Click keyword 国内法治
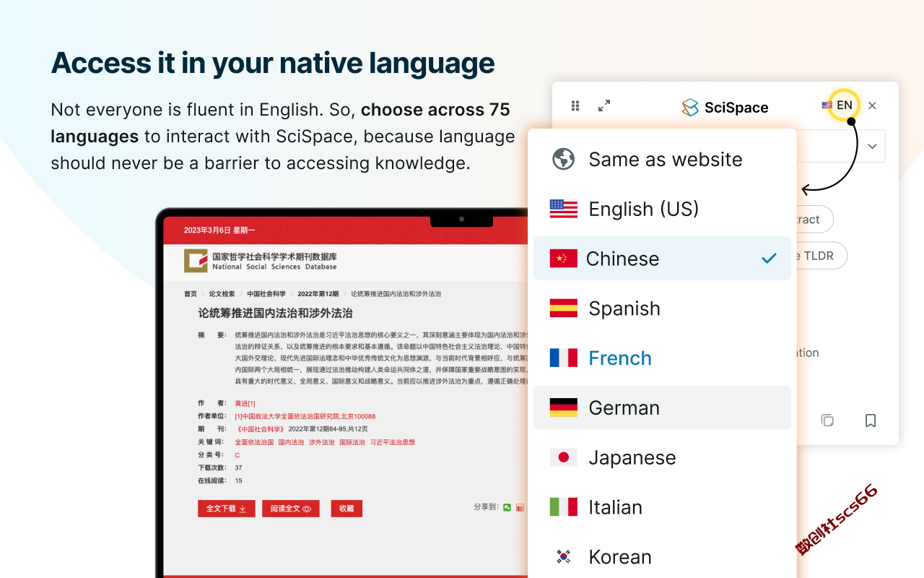 coord(291,442)
